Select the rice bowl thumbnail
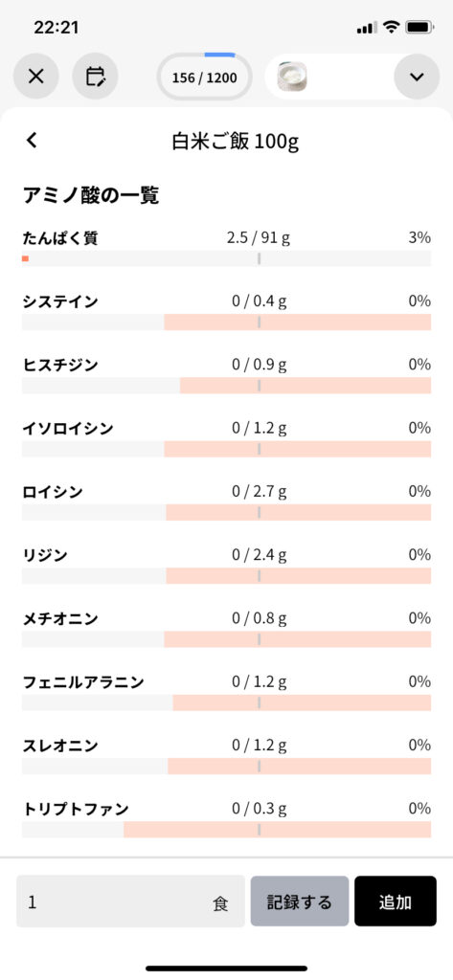The width and height of the screenshot is (453, 980). pos(292,78)
